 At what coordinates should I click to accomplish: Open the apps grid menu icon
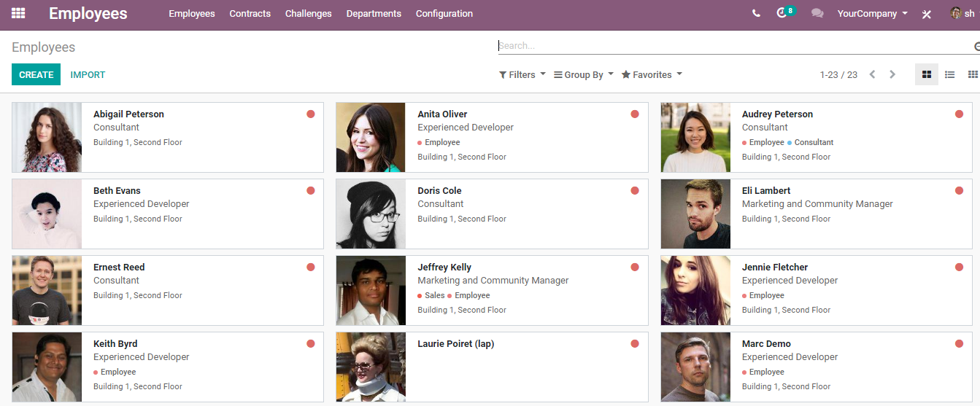pos(18,13)
